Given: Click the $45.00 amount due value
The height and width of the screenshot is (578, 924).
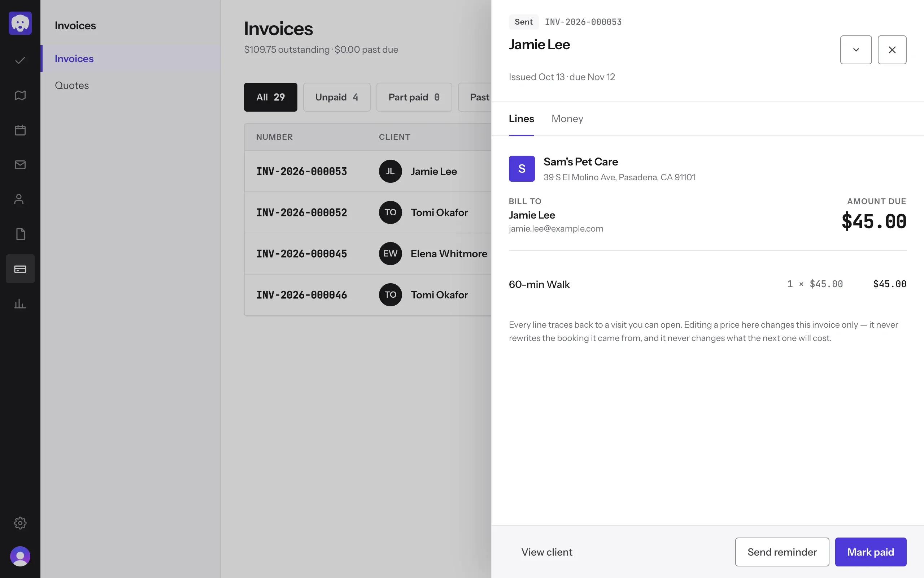Looking at the screenshot, I should 873,221.
